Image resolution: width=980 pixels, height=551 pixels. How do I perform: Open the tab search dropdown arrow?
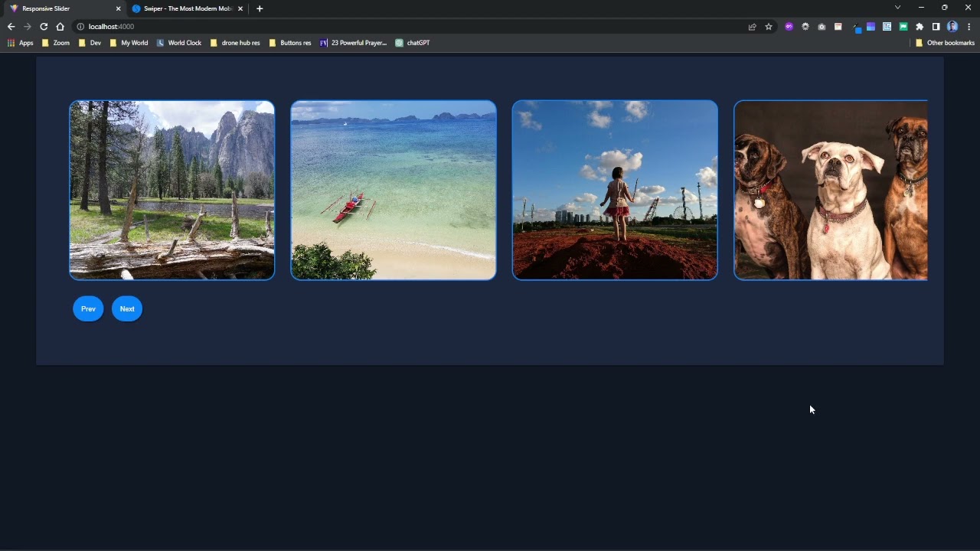coord(897,8)
